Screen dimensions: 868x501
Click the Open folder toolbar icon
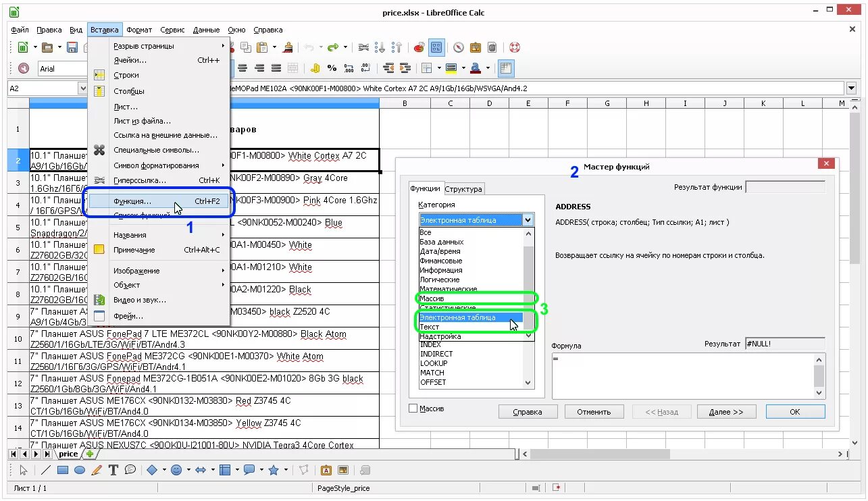pyautogui.click(x=47, y=47)
